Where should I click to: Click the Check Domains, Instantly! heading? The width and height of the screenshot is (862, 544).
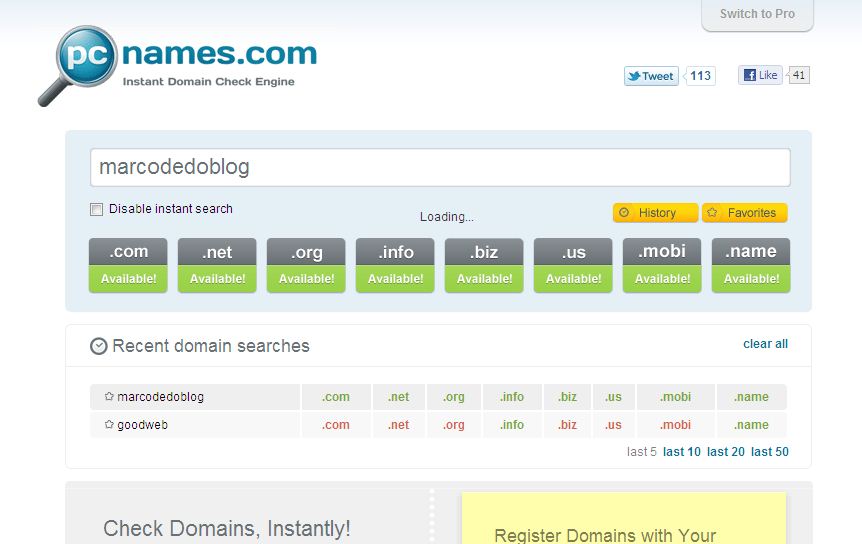click(x=226, y=529)
